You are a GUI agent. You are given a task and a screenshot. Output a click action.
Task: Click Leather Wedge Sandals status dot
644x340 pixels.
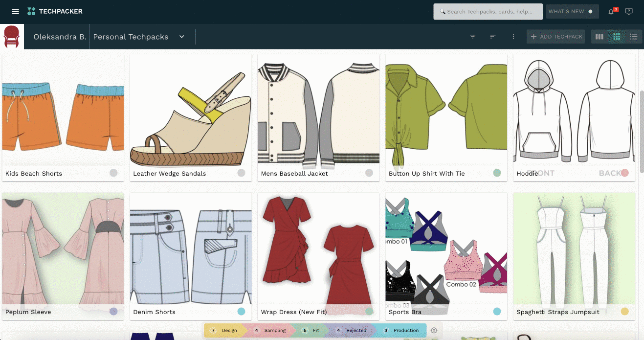[241, 173]
